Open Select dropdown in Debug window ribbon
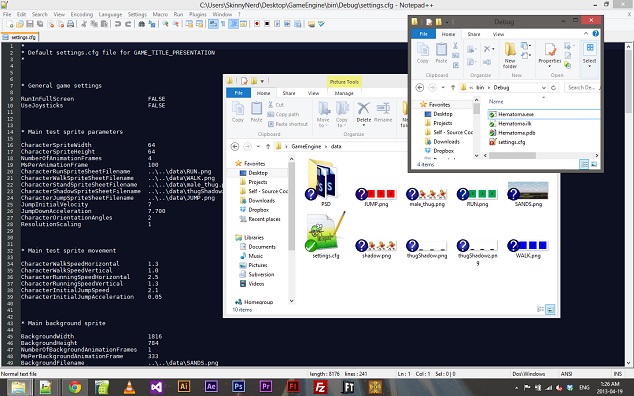Screen dimensions: 634x396 (x=589, y=54)
